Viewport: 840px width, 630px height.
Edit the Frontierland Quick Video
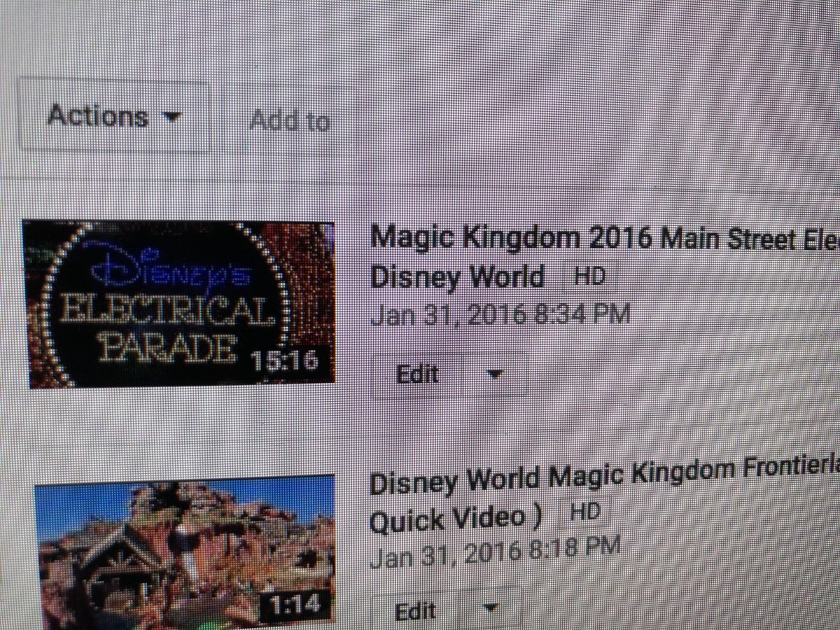click(x=415, y=610)
